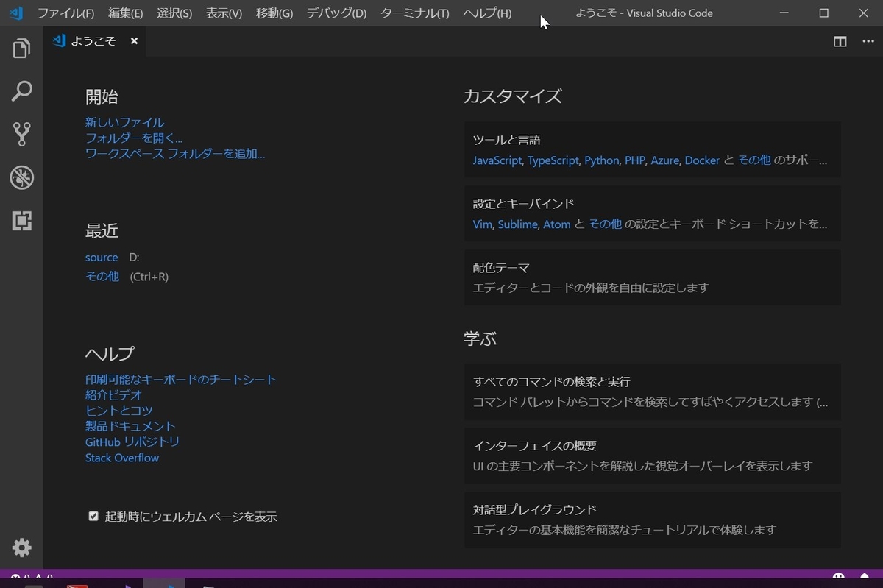
Task: Click the Manage gear icon
Action: click(21, 548)
